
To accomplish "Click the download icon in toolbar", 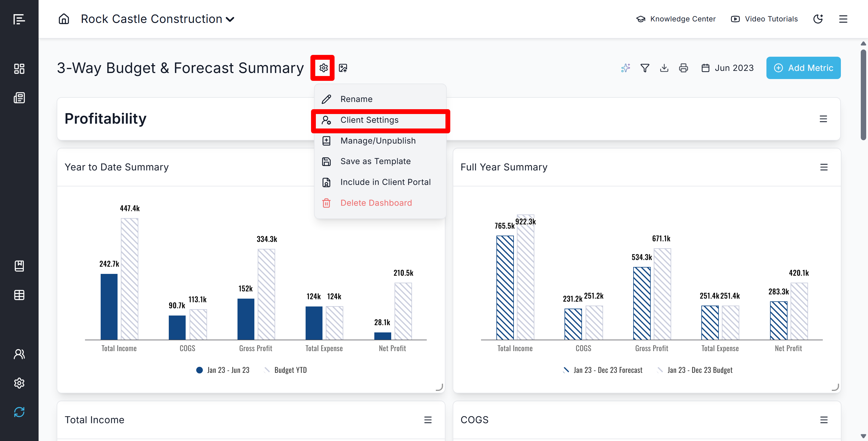I will 664,68.
